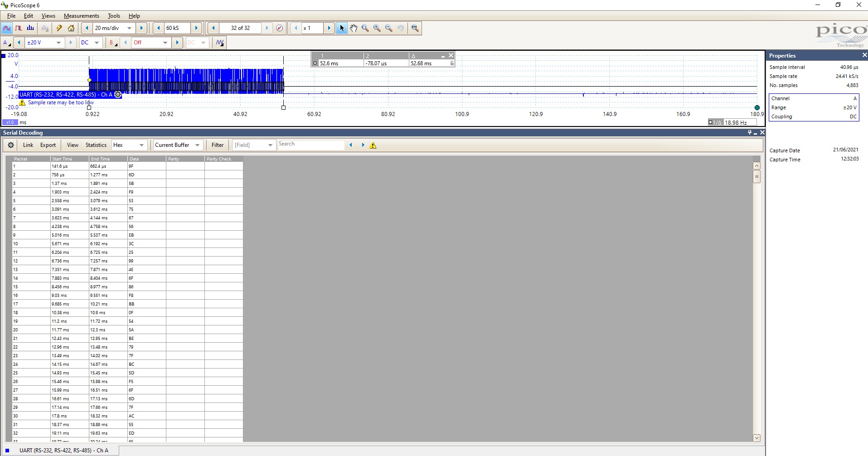Open Auto Setup lightning icon
868x456 pixels.
tap(59, 28)
